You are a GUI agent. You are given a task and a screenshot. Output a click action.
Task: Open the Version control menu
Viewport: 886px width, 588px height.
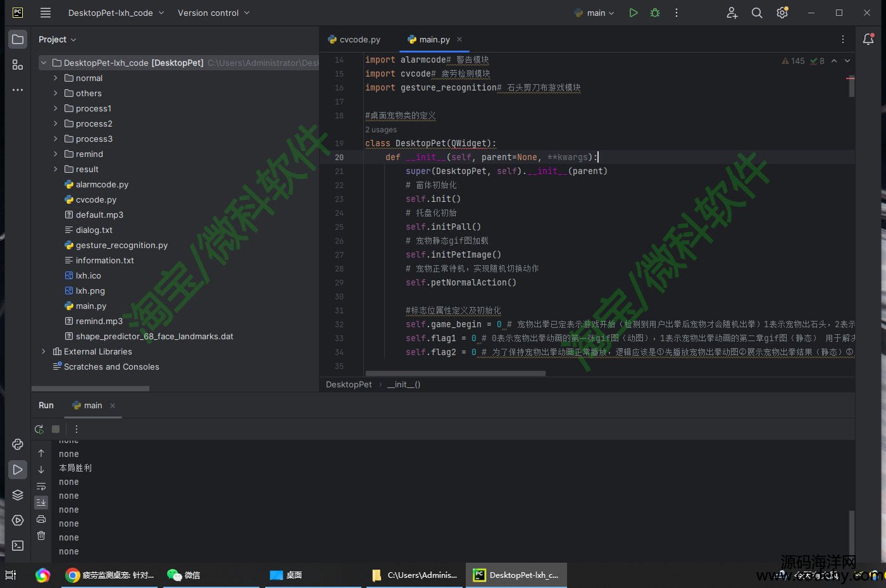click(213, 13)
